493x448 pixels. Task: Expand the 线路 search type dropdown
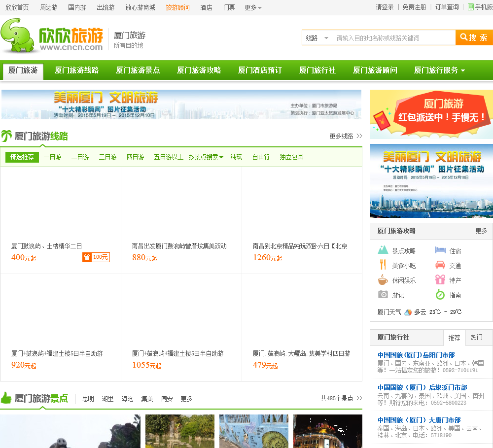pos(317,38)
